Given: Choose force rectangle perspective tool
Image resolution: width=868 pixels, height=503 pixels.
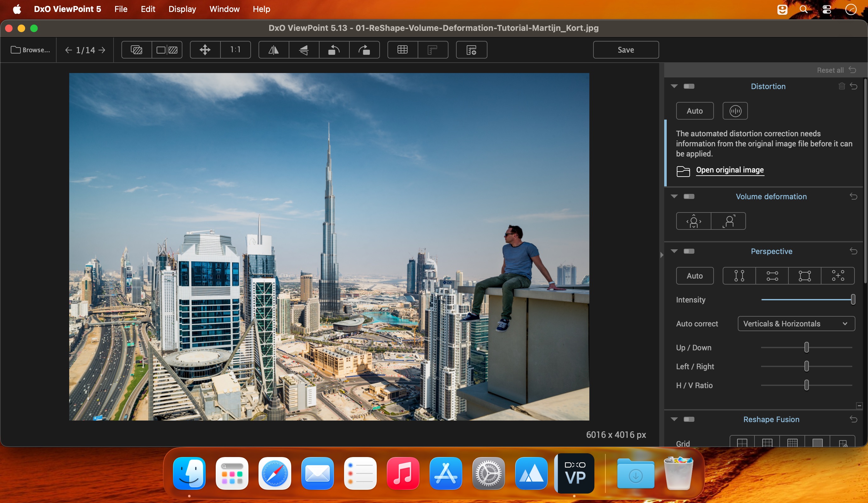Looking at the screenshot, I should tap(804, 276).
